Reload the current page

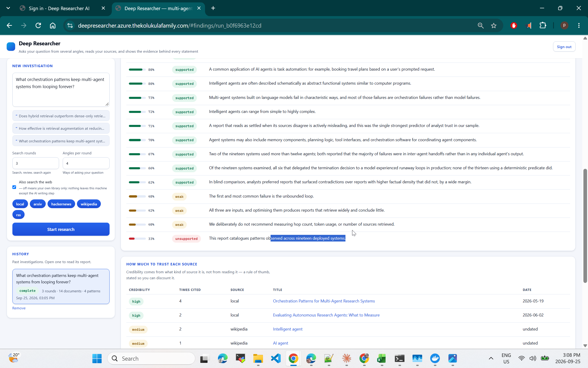(x=38, y=26)
